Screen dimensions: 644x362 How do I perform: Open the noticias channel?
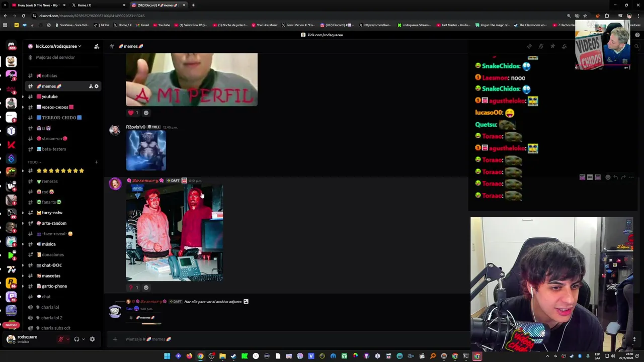click(49, 76)
